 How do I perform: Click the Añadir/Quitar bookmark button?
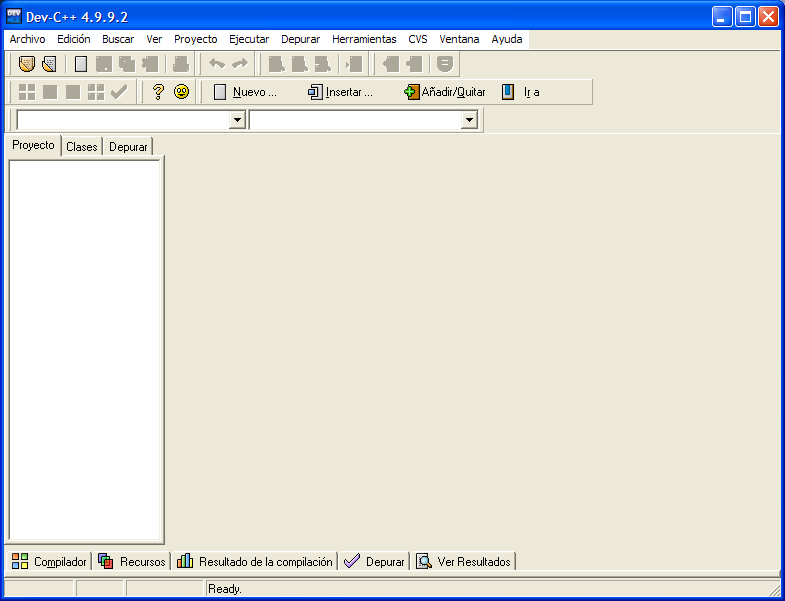445,92
